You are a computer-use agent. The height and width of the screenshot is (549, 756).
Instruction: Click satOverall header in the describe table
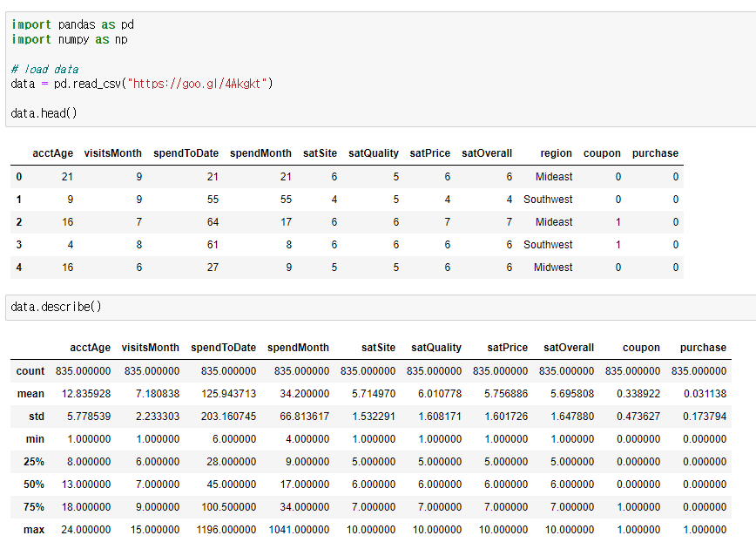click(569, 348)
